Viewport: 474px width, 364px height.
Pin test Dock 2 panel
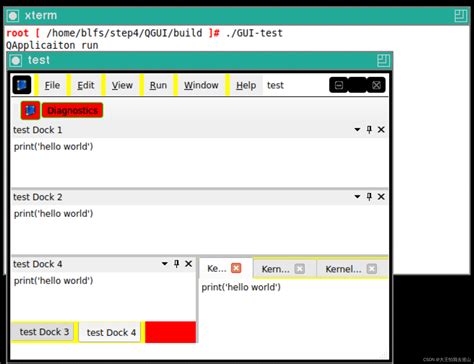click(x=369, y=197)
